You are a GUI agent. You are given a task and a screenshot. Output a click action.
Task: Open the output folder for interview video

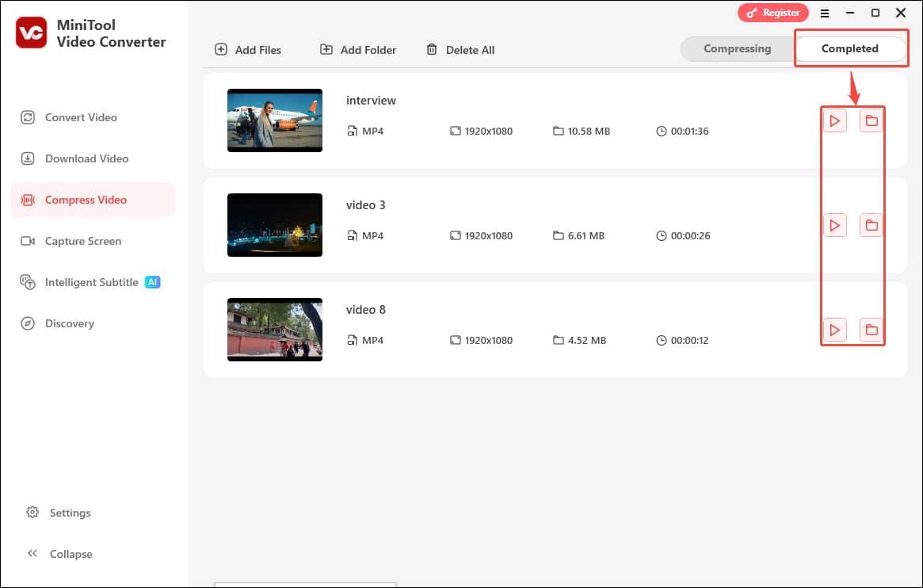pyautogui.click(x=871, y=120)
